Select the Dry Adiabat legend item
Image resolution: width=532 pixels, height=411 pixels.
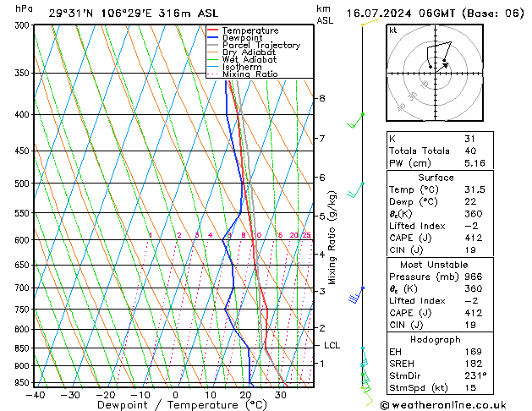point(247,52)
